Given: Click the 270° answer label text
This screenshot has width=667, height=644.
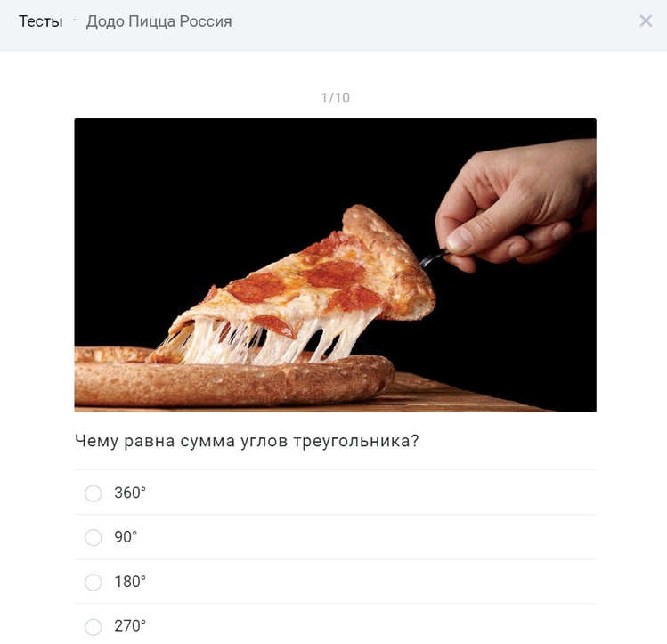Looking at the screenshot, I should 130,625.
